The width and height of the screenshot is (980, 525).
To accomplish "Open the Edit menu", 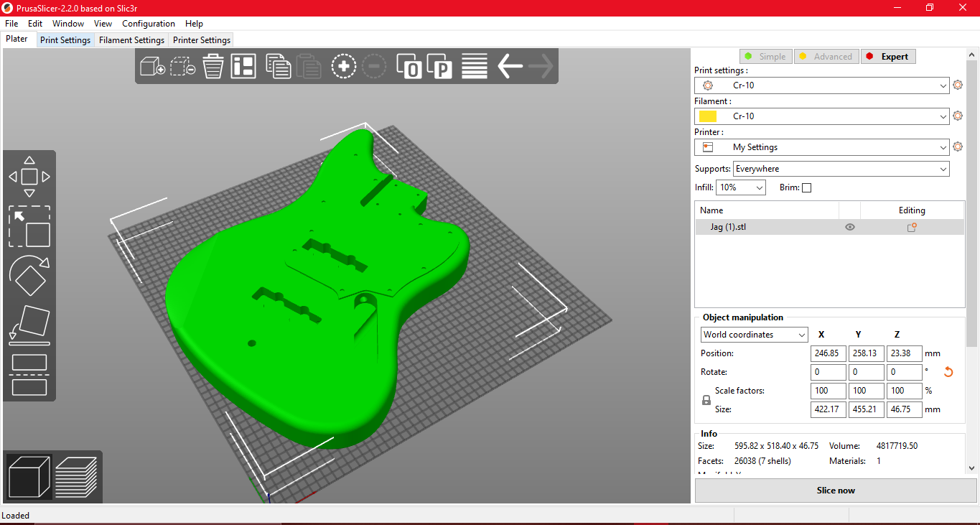I will (x=35, y=24).
